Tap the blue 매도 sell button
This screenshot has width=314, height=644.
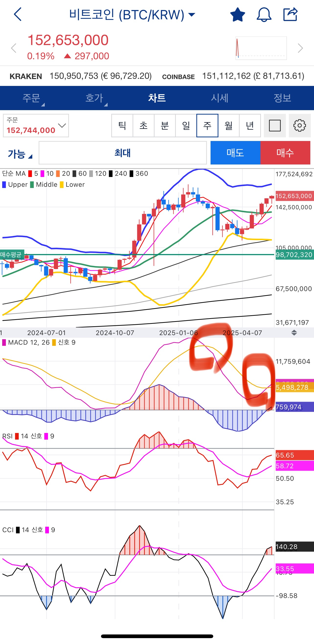click(x=235, y=153)
